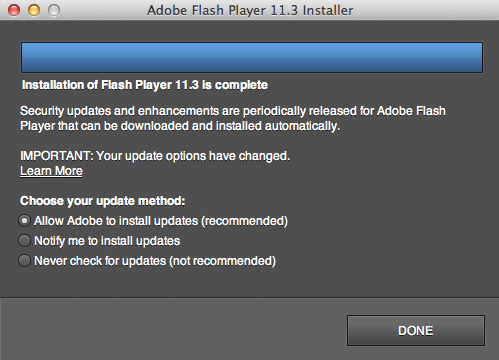
Task: Click the DONE button
Action: point(416,330)
